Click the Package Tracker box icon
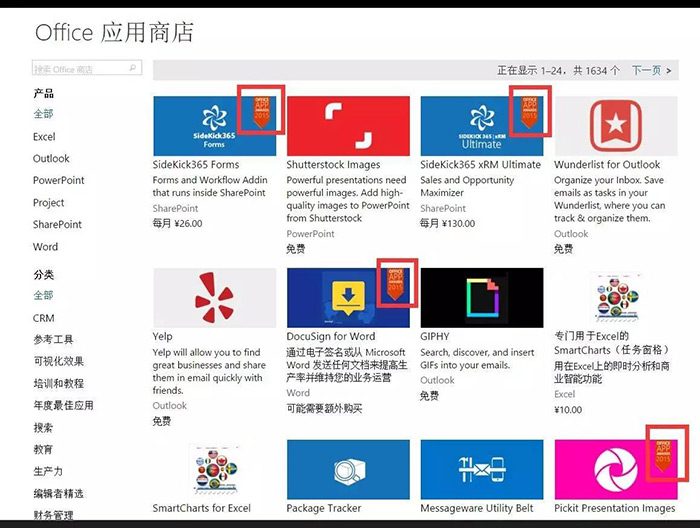Screen dimensions: 700x528 [x=348, y=470]
